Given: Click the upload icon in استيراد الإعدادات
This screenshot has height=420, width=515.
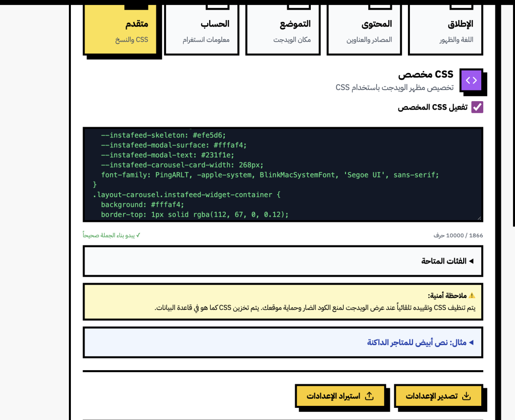Looking at the screenshot, I should 369,396.
